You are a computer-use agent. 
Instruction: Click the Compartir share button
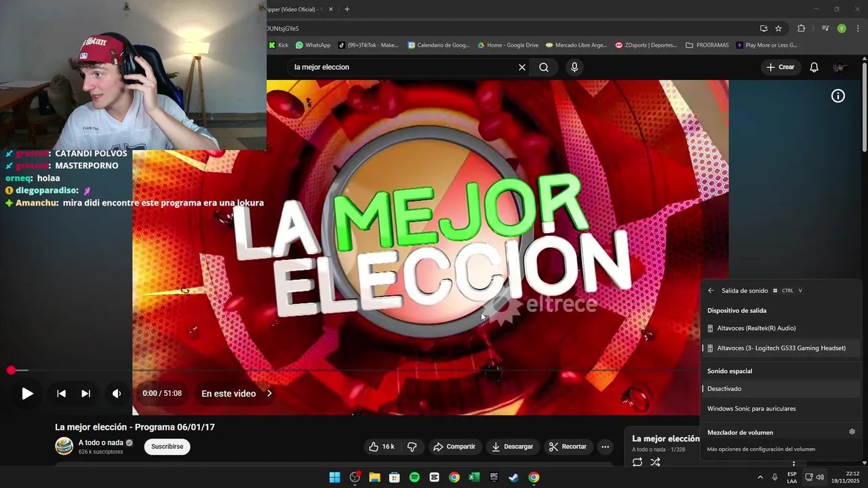pyautogui.click(x=454, y=447)
